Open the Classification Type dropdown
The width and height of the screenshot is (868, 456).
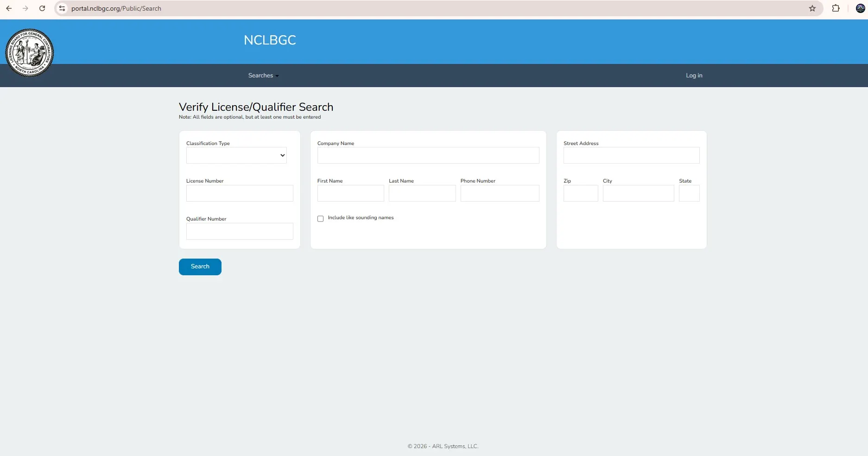[236, 155]
